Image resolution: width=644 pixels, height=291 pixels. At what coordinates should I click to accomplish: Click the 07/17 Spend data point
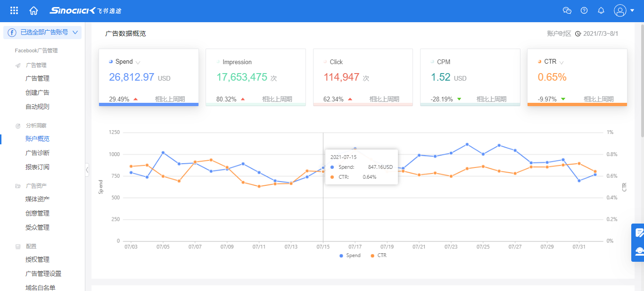coord(355,149)
